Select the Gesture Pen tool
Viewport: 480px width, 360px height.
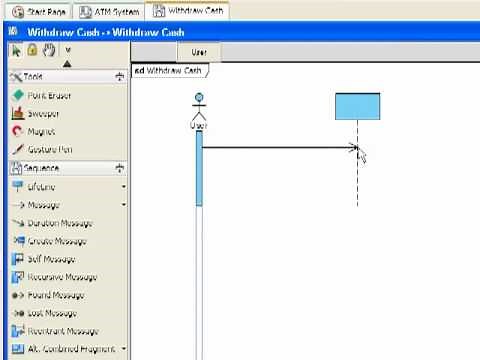click(x=42, y=149)
